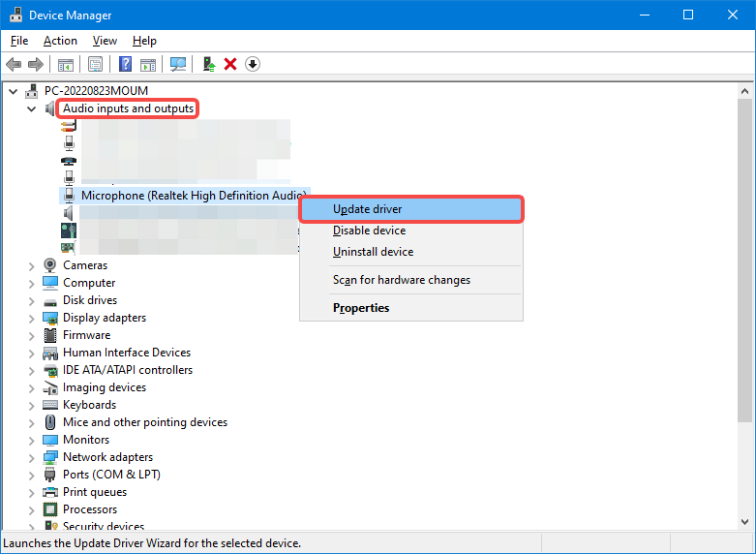Click Show/Hide console tree toolbar icon
This screenshot has height=554, width=756.
tap(66, 64)
